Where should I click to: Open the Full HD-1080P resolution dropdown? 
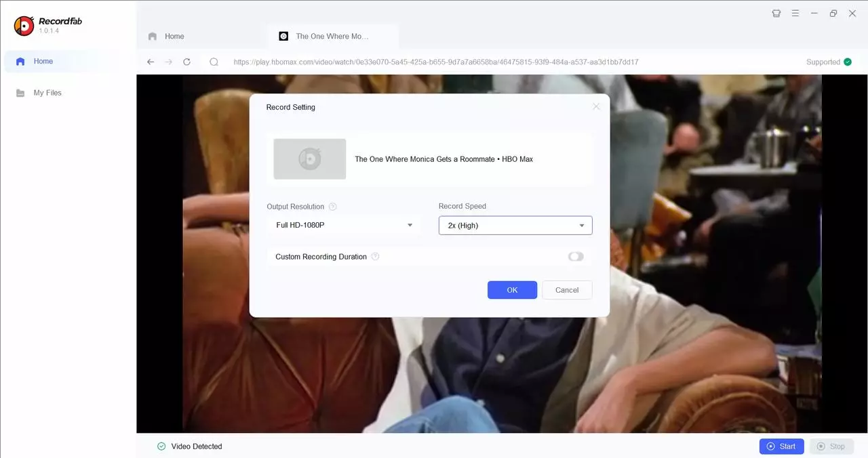(344, 225)
